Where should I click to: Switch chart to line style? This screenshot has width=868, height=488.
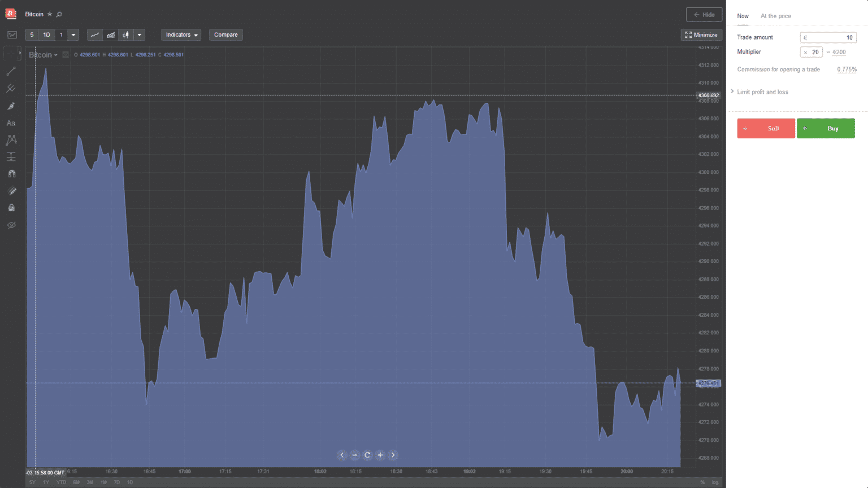95,35
